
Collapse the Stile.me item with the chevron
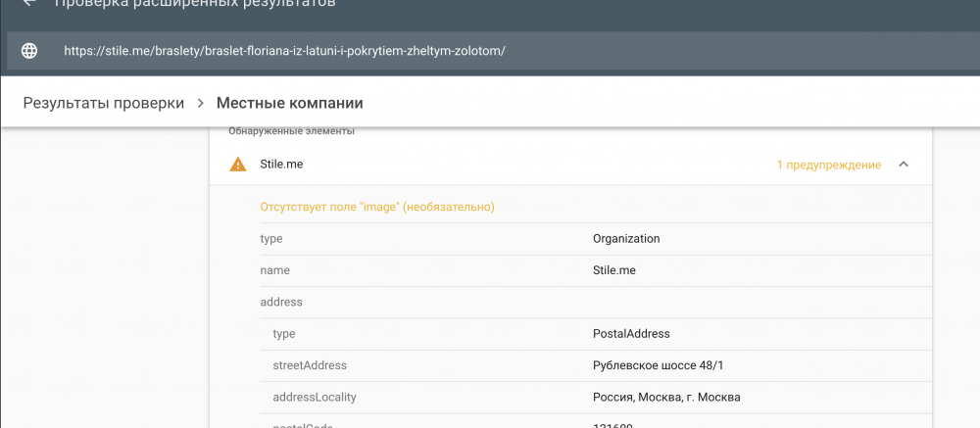coord(904,165)
